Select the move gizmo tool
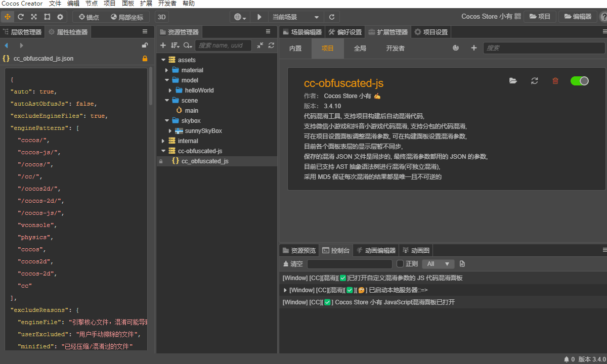This screenshot has width=607, height=364. (x=7, y=17)
